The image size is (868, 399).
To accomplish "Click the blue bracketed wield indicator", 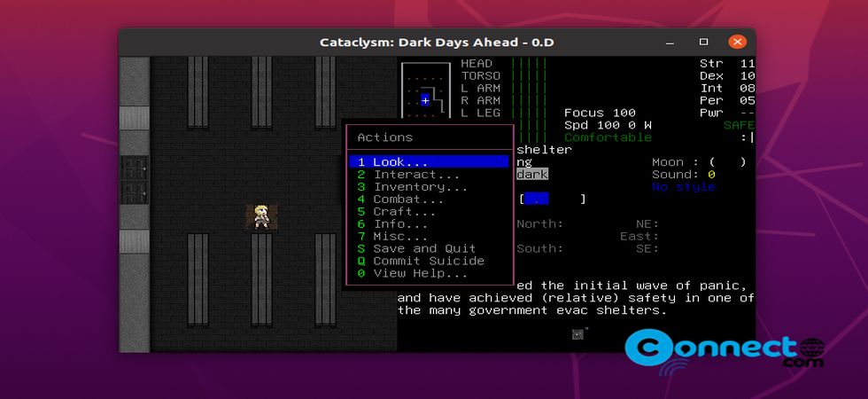I will click(x=553, y=199).
